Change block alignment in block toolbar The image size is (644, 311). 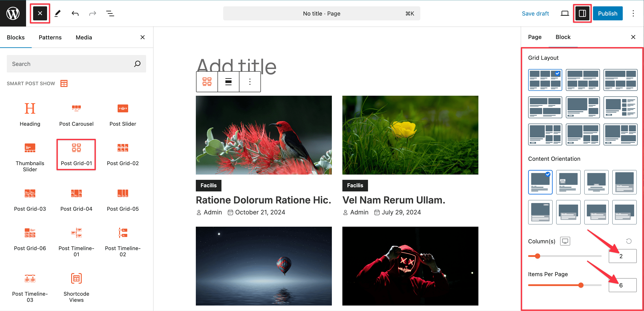pyautogui.click(x=228, y=82)
